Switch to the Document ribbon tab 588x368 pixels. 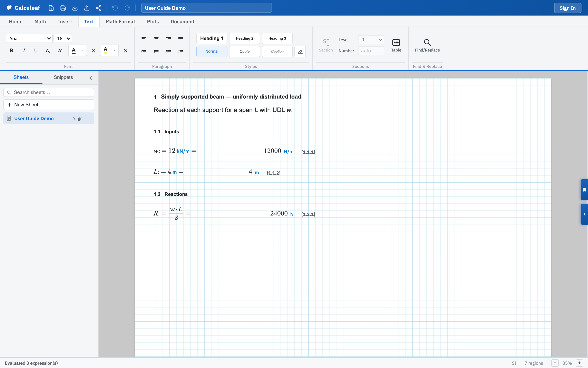click(183, 21)
